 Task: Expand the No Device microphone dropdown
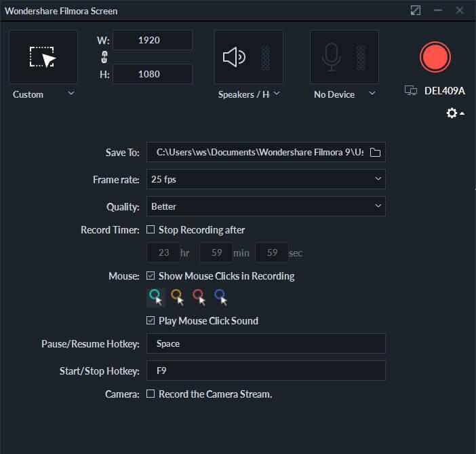(372, 93)
